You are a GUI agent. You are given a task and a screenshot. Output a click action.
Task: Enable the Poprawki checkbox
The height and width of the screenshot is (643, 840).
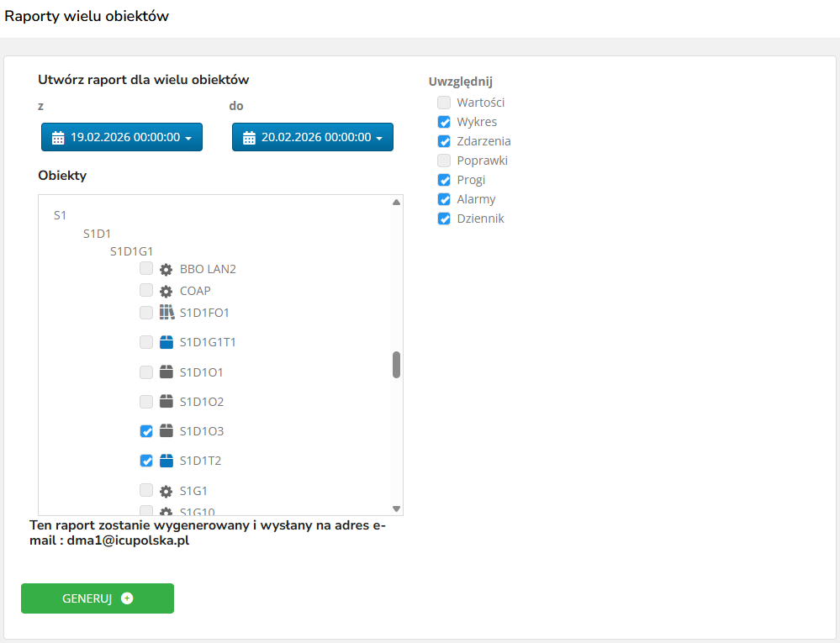[444, 161]
